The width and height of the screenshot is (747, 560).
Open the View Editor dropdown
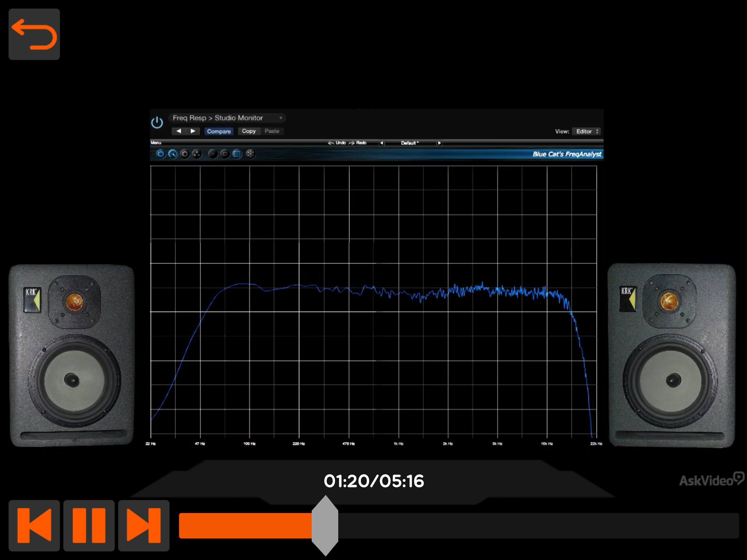[587, 131]
